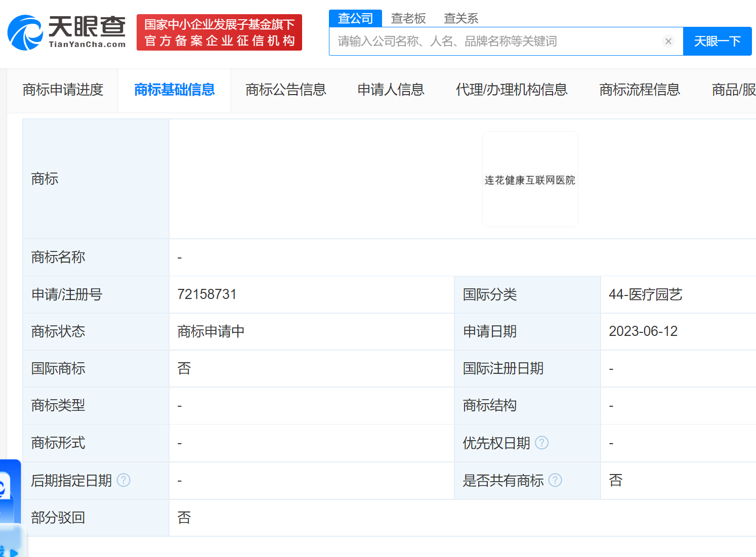
Task: Select the 查老板 search tab
Action: pyautogui.click(x=408, y=18)
